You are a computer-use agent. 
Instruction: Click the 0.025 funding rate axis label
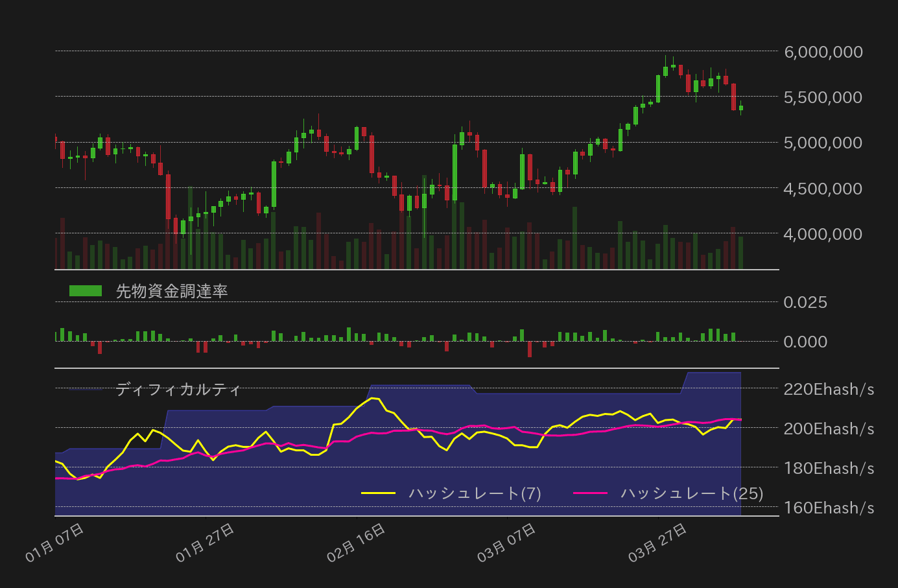click(805, 302)
